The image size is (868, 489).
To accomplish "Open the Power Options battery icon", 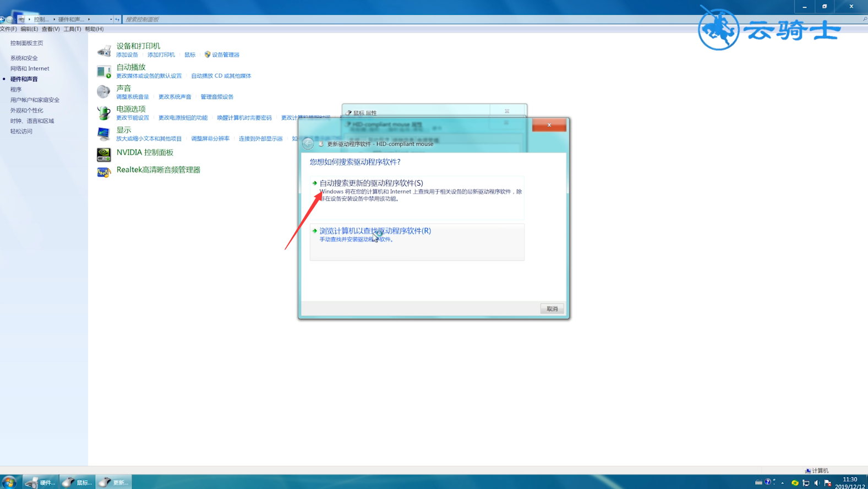I will pyautogui.click(x=103, y=113).
